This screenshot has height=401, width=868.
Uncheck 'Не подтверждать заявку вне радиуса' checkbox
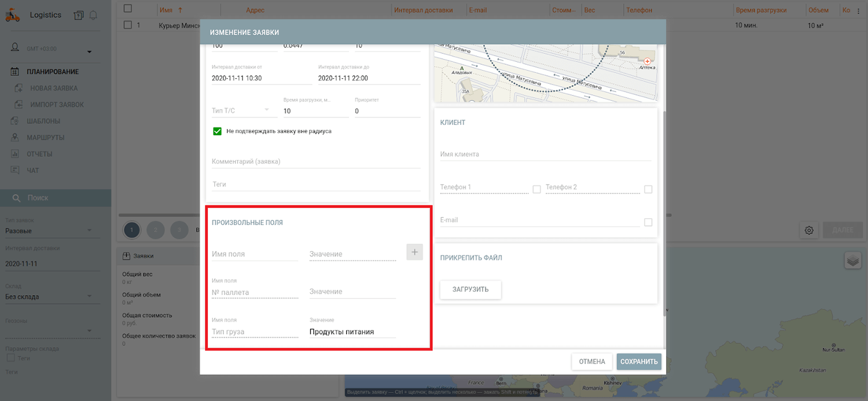point(218,131)
